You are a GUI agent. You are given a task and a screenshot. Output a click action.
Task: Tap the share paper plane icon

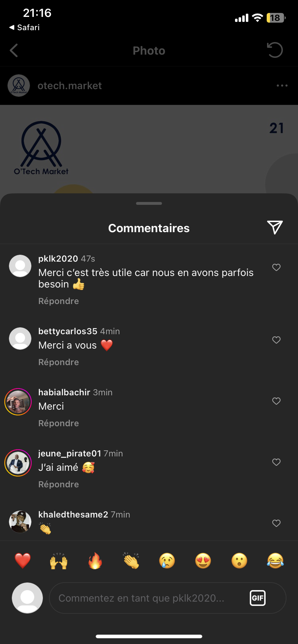click(275, 227)
